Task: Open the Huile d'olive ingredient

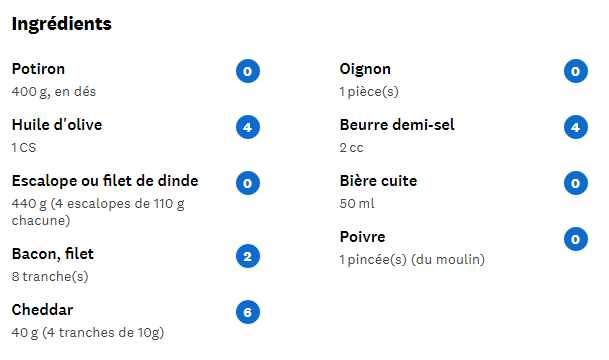Action: 57,125
